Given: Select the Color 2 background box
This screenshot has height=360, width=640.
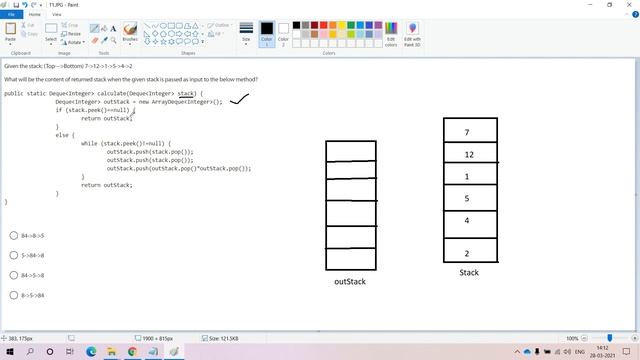Looking at the screenshot, I should (x=283, y=34).
